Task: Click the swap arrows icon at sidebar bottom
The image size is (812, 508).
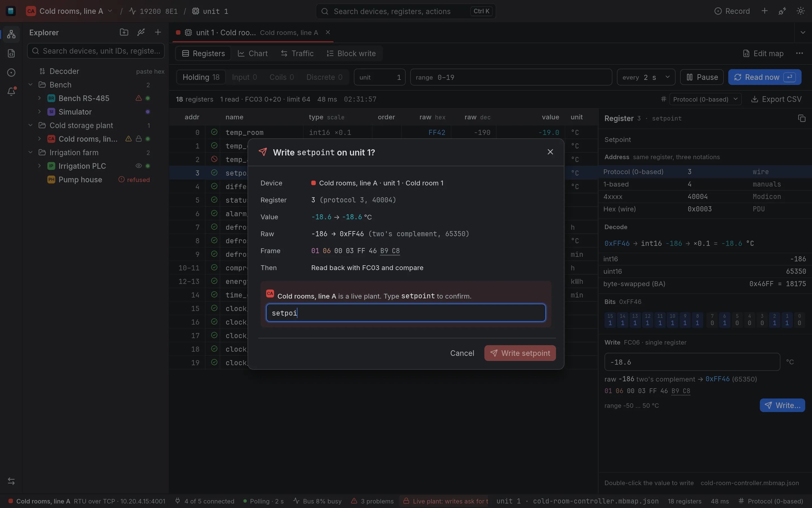Action: click(x=11, y=481)
